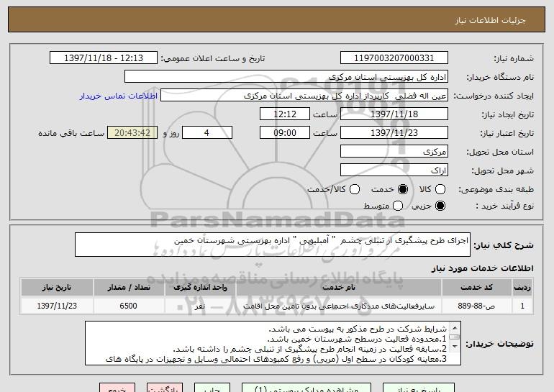Image resolution: width=554 pixels, height=392 pixels.
Task: Click the نام خدمت column header
Action: coord(339,288)
